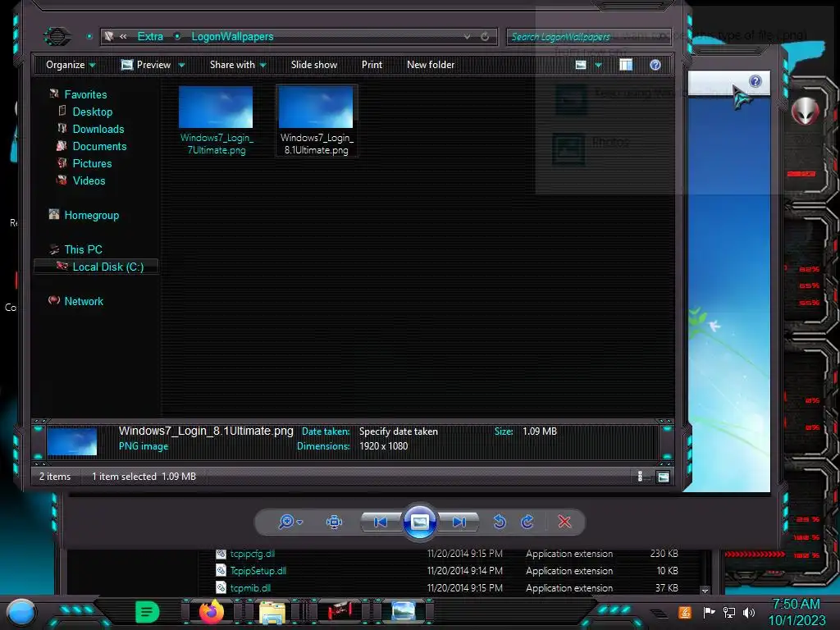Click Photo Viewer actual size button
This screenshot has height=630, width=840.
(x=335, y=522)
